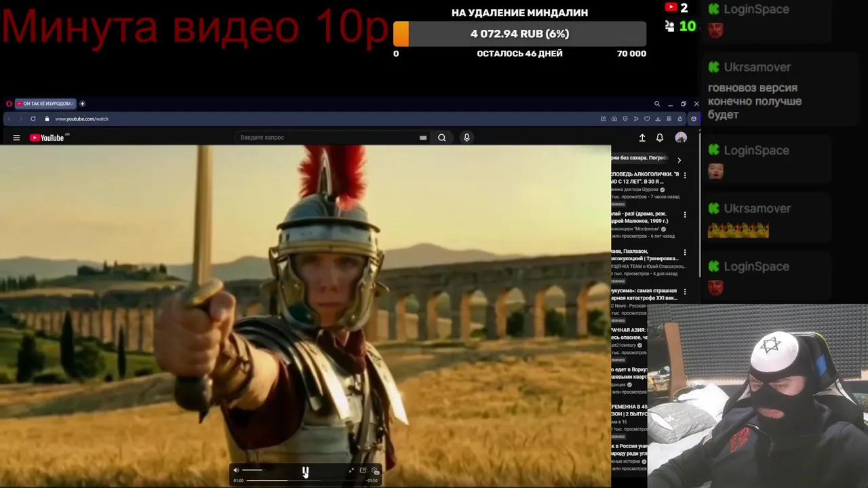The width and height of the screenshot is (868, 488).
Task: Open player settings gear with HD badge
Action: coord(374,470)
